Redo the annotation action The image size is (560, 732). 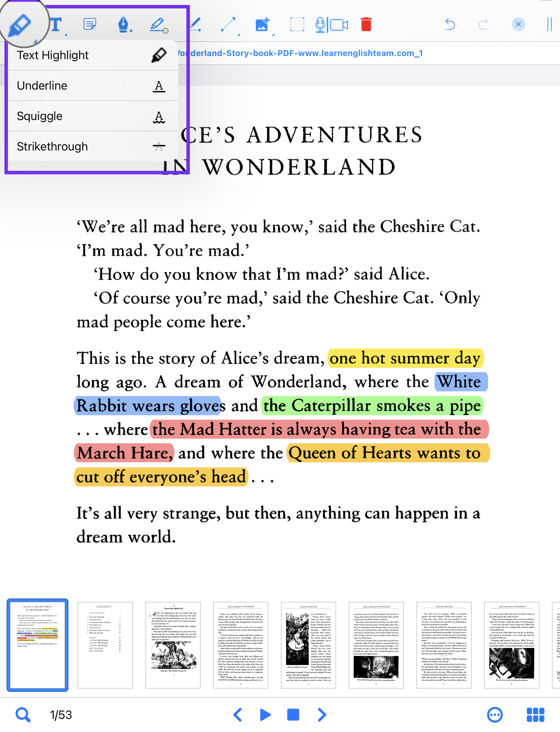tap(483, 24)
